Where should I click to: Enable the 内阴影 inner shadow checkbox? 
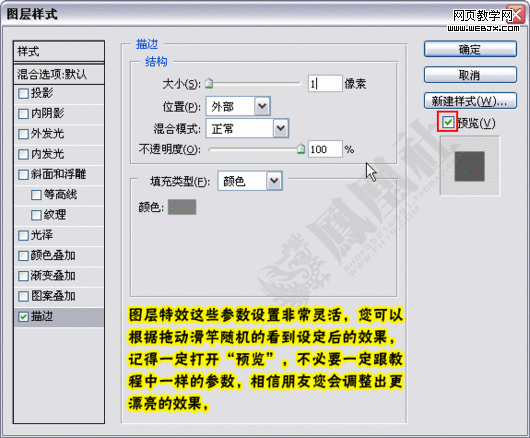pos(23,114)
